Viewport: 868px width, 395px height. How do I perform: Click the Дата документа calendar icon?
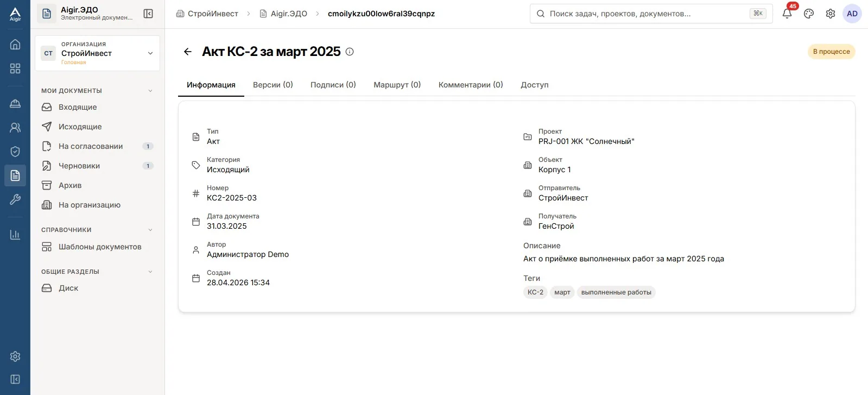[x=196, y=222]
